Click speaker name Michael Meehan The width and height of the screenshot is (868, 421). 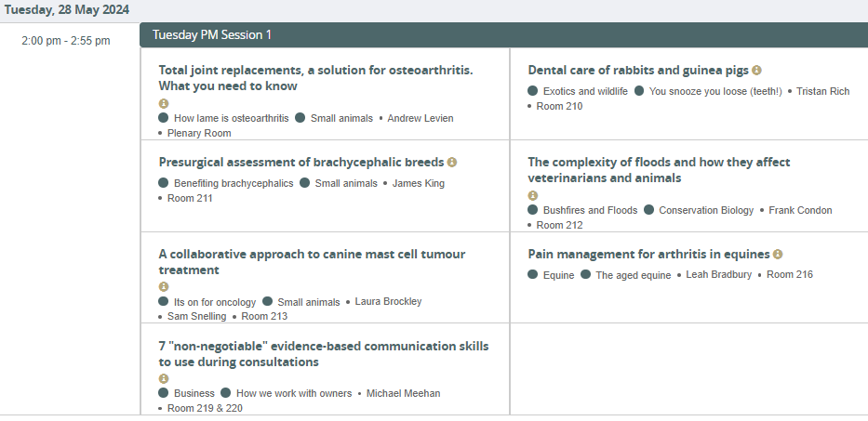coord(404,393)
